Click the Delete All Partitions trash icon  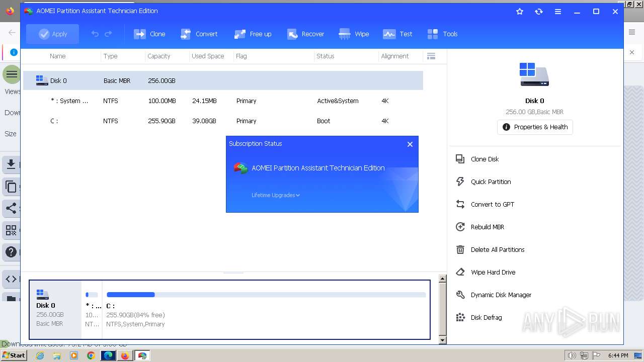coord(460,249)
